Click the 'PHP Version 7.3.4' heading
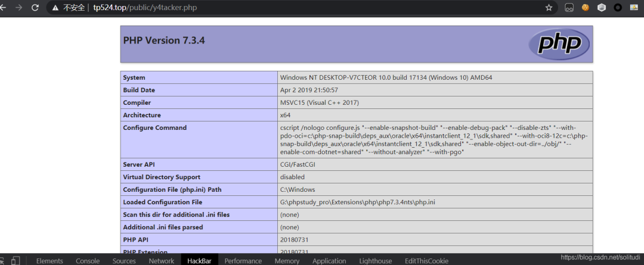 164,40
